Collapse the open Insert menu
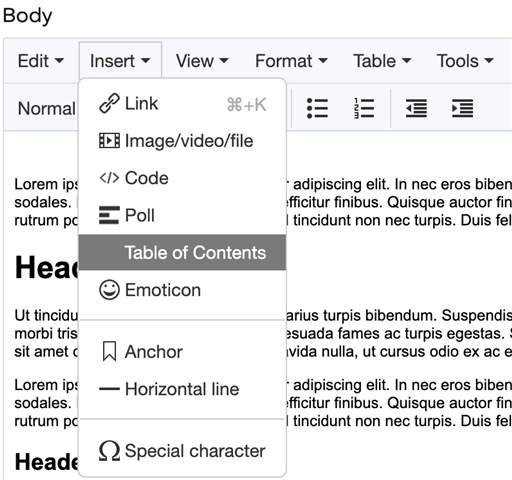The image size is (512, 480). 120,61
